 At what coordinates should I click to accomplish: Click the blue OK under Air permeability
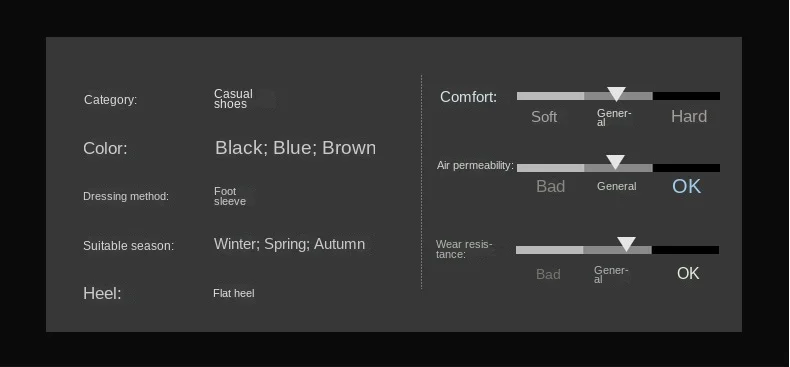[686, 187]
